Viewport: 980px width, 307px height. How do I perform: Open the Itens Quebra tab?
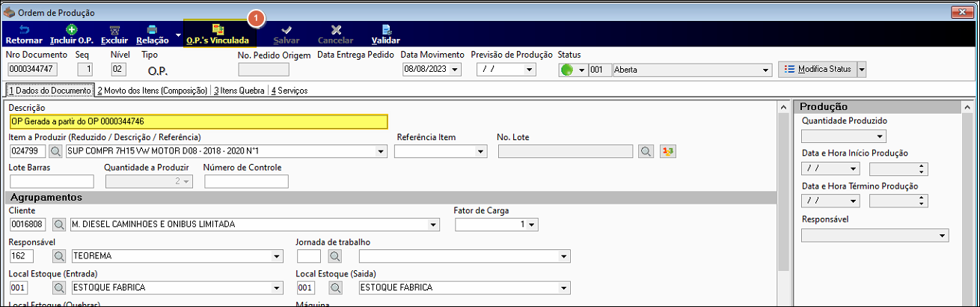tap(239, 90)
